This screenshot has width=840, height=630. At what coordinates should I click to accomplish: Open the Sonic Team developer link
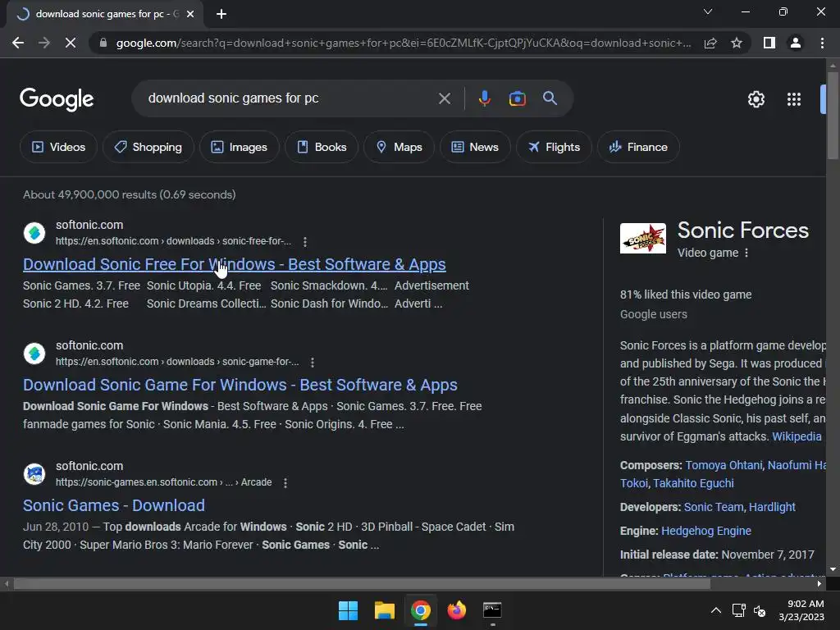click(x=714, y=507)
